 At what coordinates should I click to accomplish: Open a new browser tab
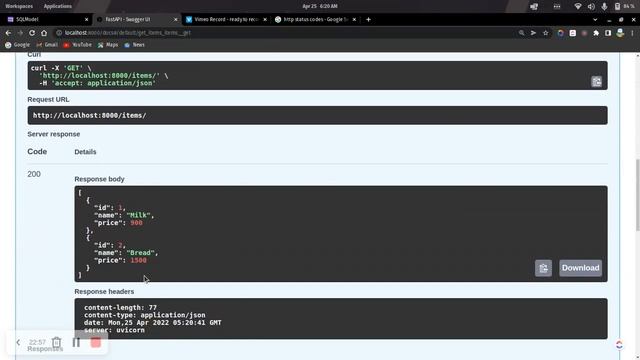[x=368, y=19]
